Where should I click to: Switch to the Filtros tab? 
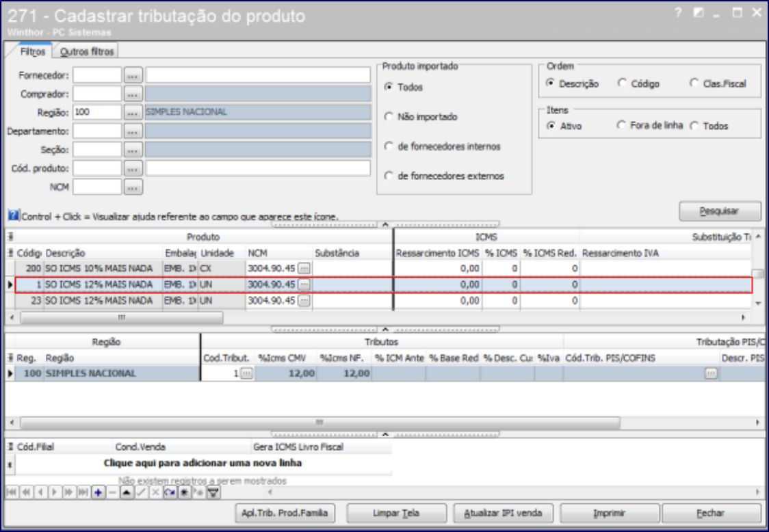(32, 51)
